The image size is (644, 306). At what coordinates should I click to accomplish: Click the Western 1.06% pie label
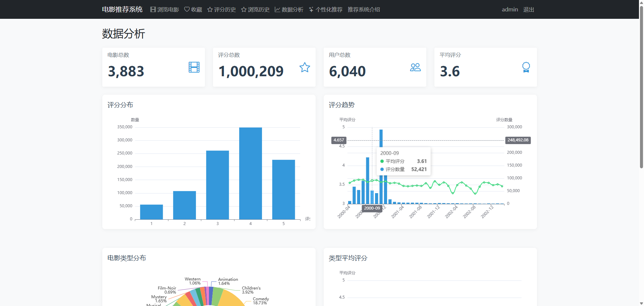point(193,281)
